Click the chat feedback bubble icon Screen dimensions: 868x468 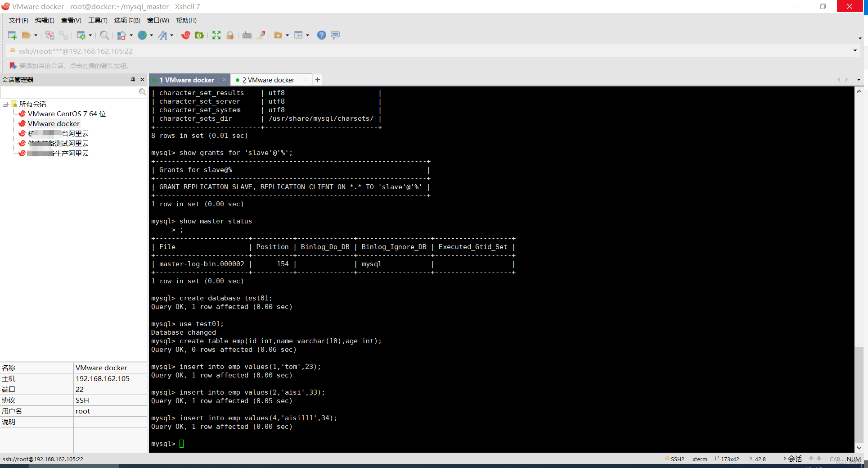[335, 35]
